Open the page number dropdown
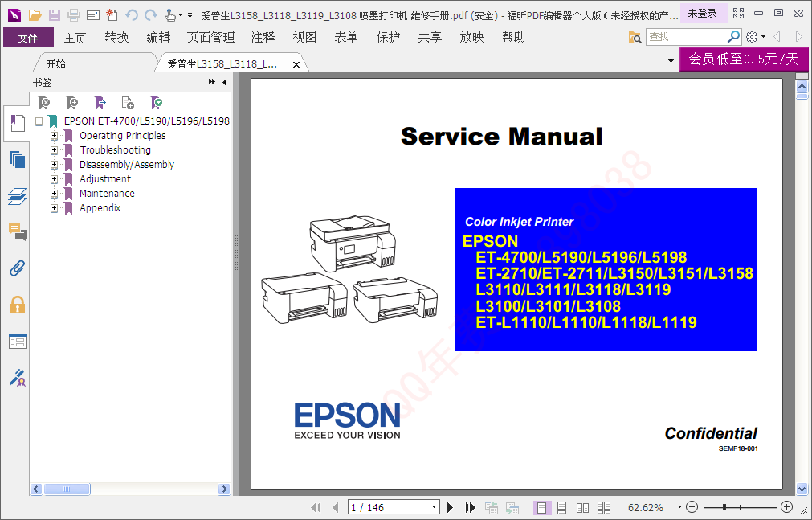This screenshot has width=812, height=520. [434, 507]
